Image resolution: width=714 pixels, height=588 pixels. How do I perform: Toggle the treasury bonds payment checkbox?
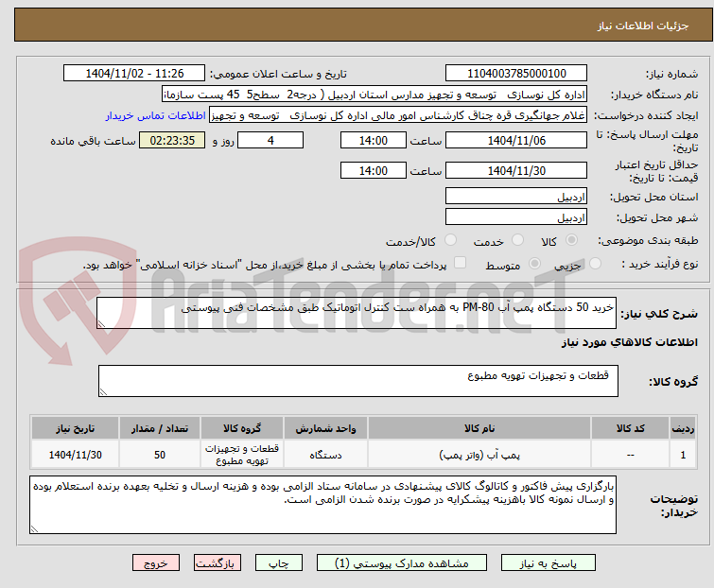click(460, 262)
